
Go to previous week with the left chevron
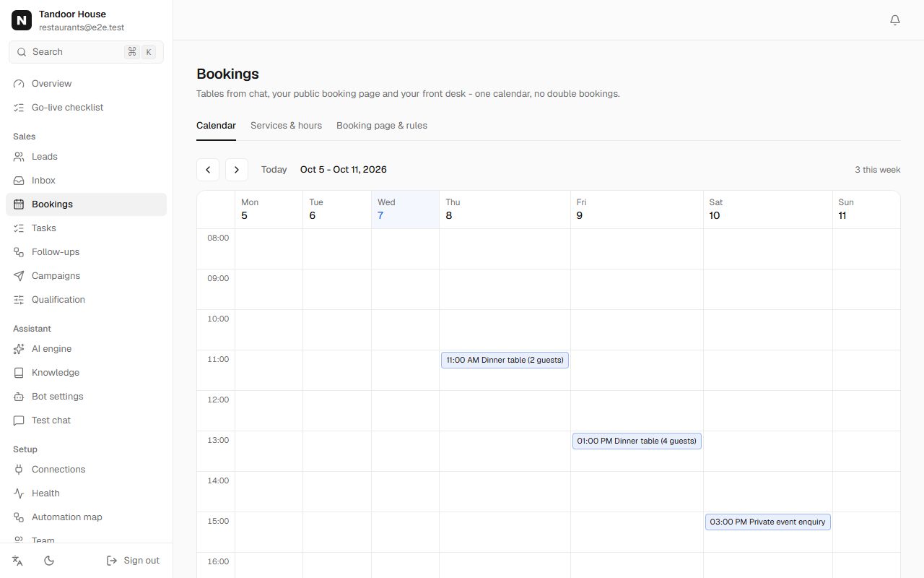coord(208,170)
